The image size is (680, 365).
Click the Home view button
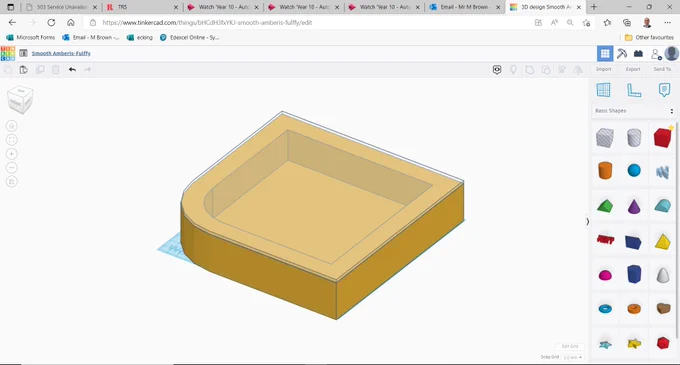[12, 126]
